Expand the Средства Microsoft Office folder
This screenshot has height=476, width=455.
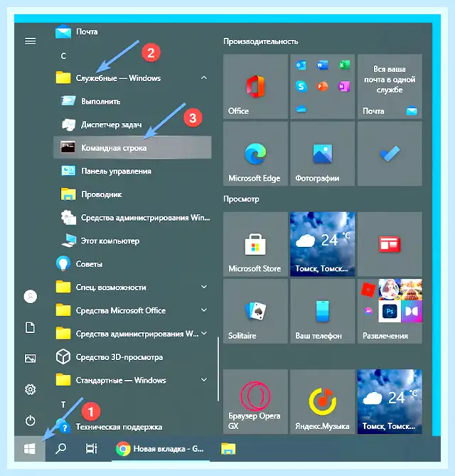132,310
